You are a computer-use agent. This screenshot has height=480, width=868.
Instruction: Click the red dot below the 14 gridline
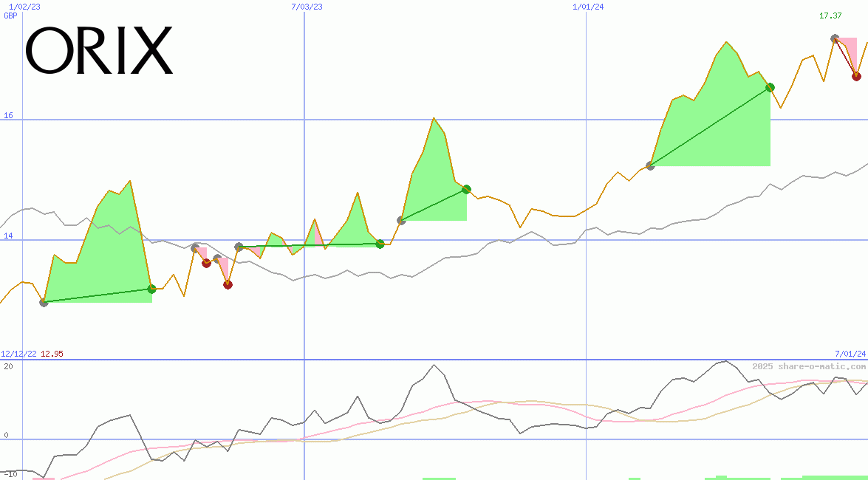point(228,284)
